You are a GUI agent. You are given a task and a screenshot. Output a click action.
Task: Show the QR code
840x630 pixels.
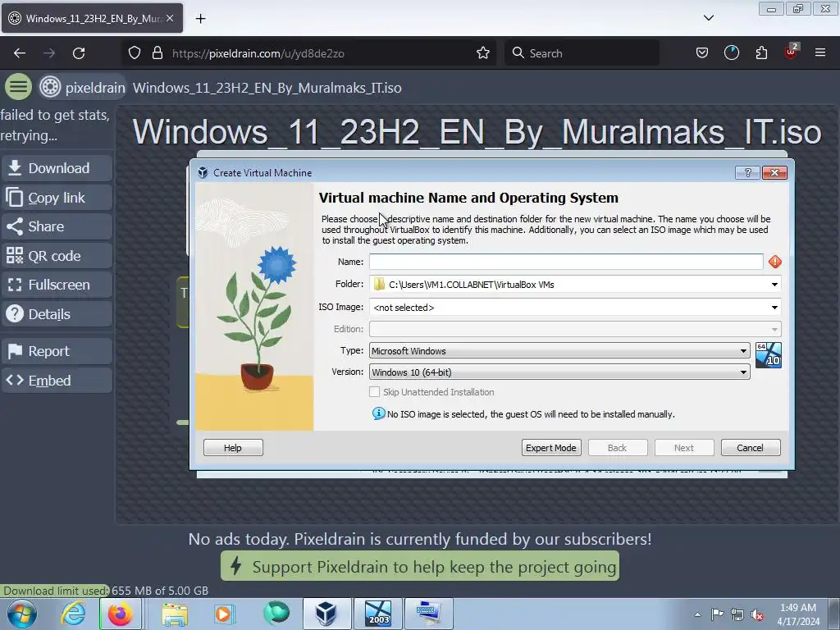tap(57, 256)
